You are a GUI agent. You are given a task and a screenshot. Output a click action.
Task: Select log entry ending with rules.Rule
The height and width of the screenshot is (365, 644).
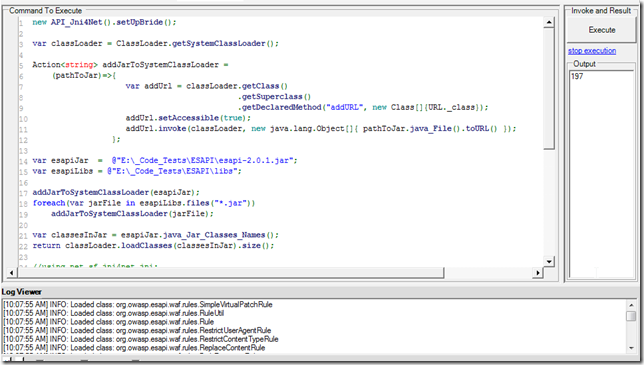pyautogui.click(x=109, y=322)
